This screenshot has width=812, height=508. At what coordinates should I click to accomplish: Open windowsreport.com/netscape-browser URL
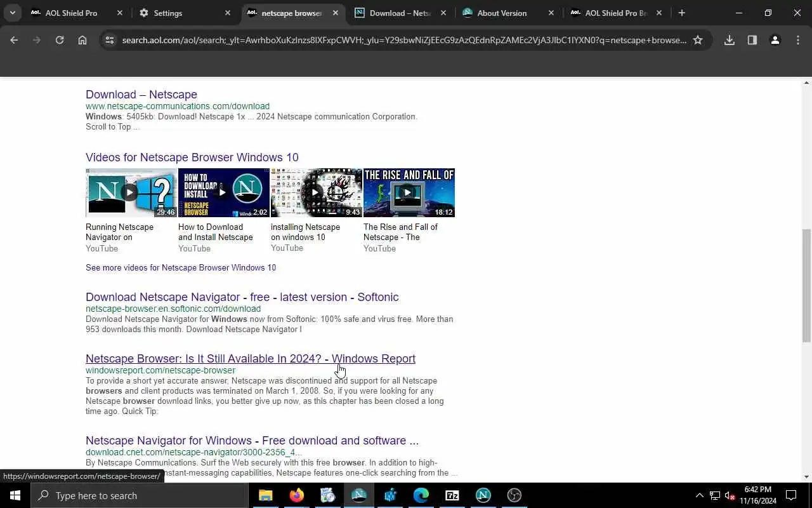pos(160,370)
